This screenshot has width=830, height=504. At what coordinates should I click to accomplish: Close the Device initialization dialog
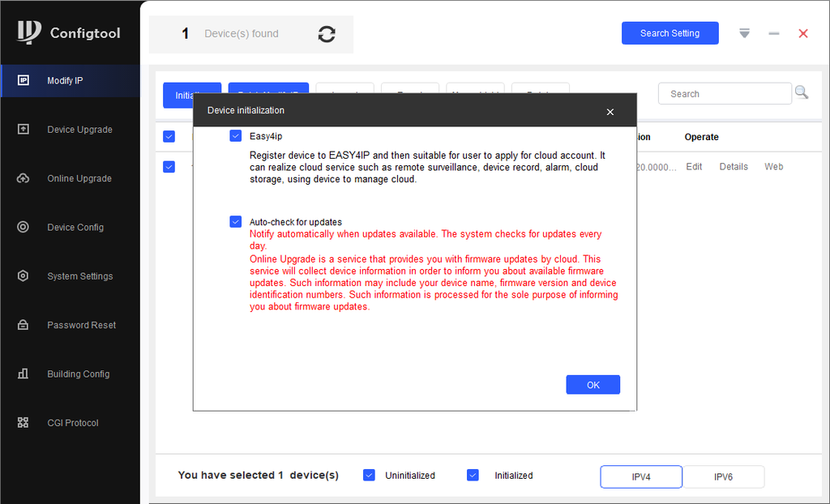[610, 112]
